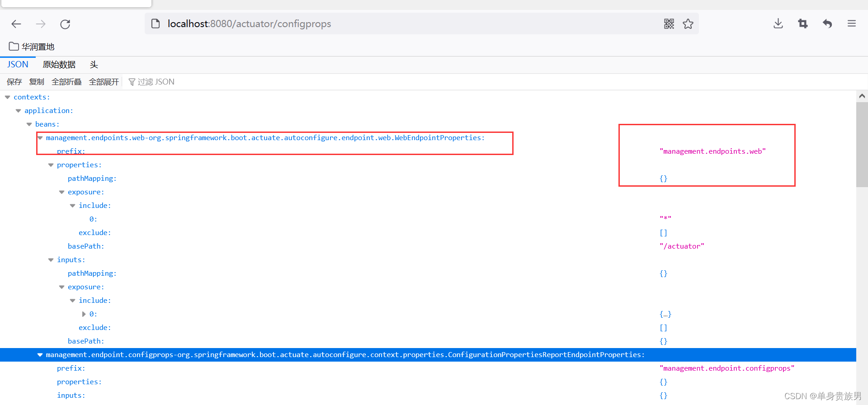Open the browser hamburger menu
Viewport: 868px width, 405px height.
coord(852,24)
